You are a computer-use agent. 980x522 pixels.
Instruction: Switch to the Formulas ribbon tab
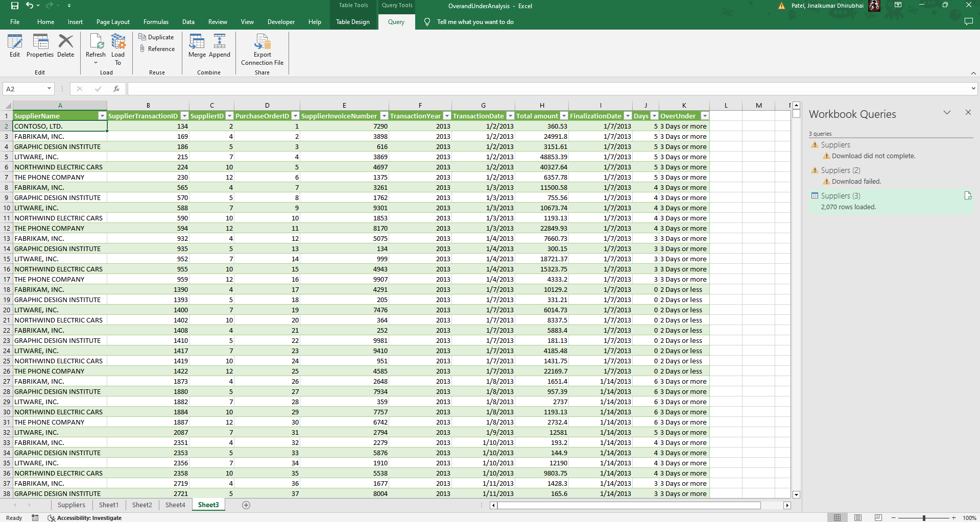tap(156, 22)
